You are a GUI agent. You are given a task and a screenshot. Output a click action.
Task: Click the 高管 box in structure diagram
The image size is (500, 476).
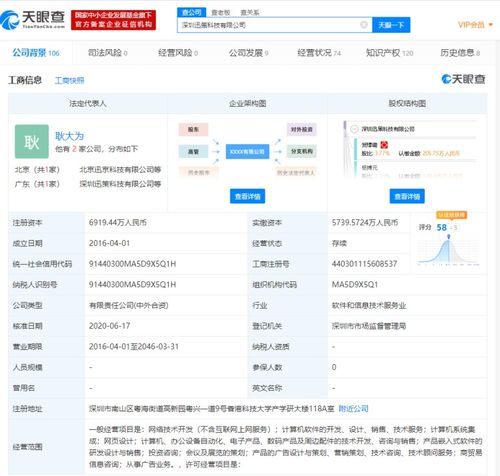(193, 151)
